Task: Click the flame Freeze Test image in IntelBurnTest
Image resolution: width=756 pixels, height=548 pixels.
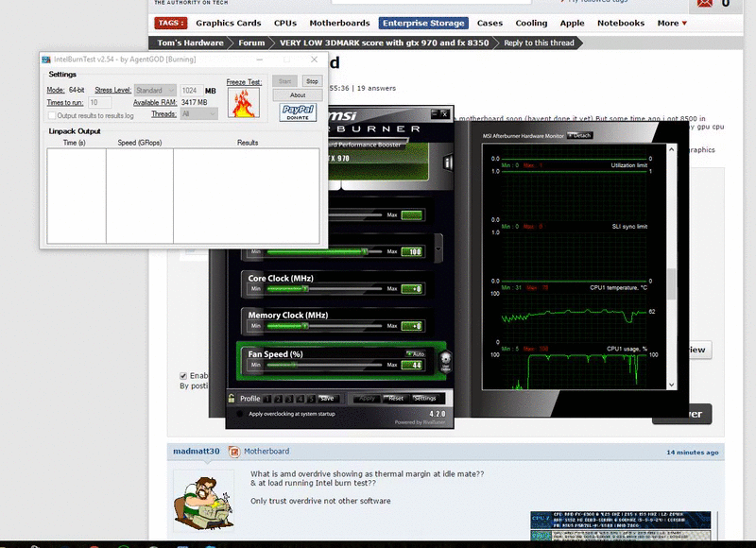Action: point(244,103)
